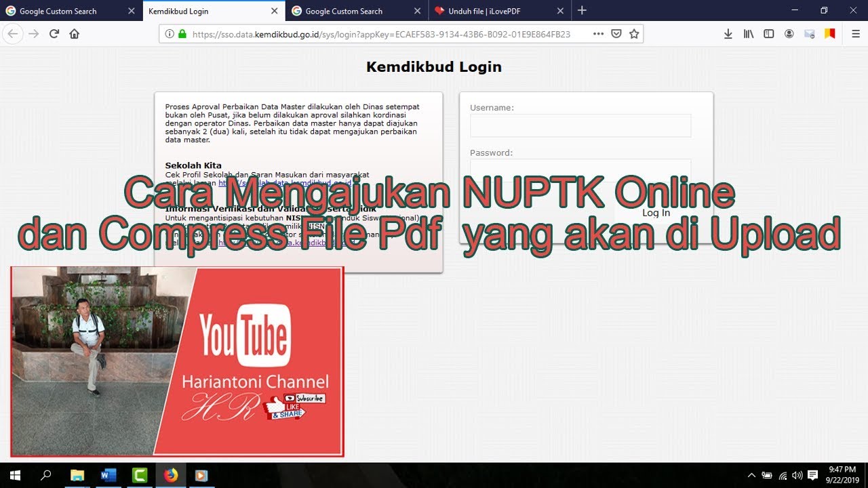This screenshot has width=868, height=488.
Task: Open File Explorer from the taskbar
Action: (x=77, y=475)
